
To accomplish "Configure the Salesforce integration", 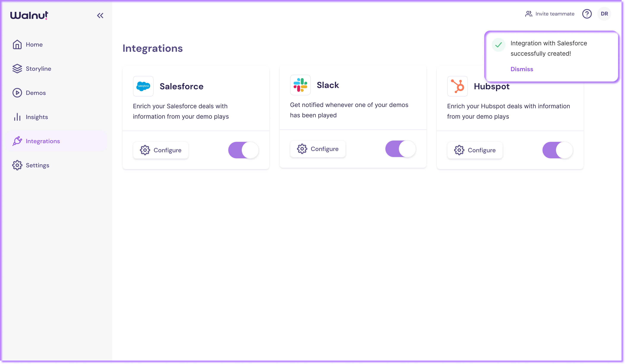I will (161, 150).
